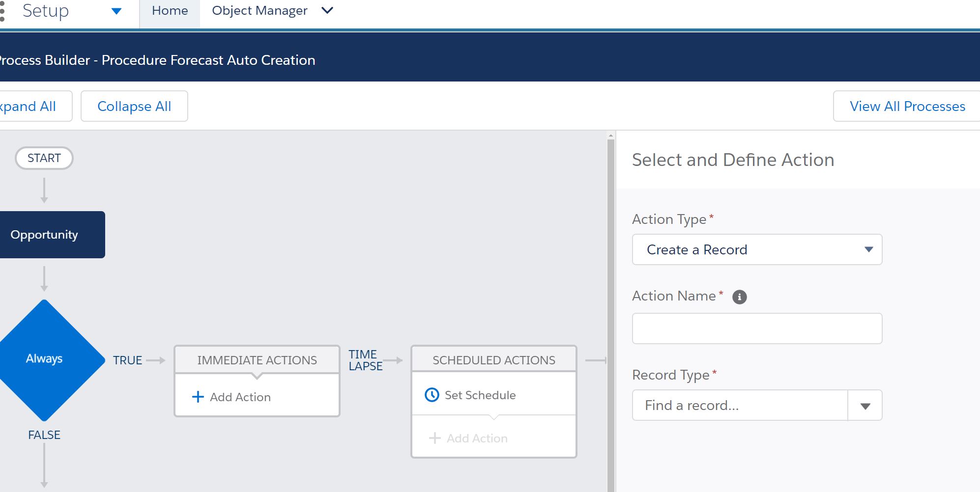Click the Expand All button

click(29, 106)
